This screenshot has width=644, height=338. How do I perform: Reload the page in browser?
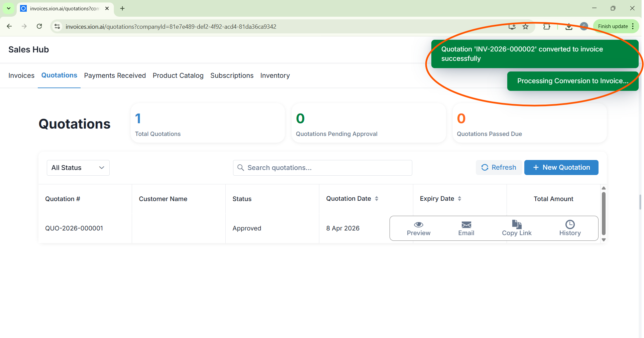[x=39, y=26]
